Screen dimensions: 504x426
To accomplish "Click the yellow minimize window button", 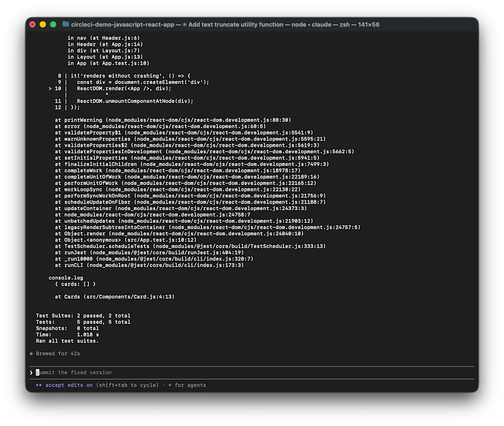I will click(x=43, y=25).
